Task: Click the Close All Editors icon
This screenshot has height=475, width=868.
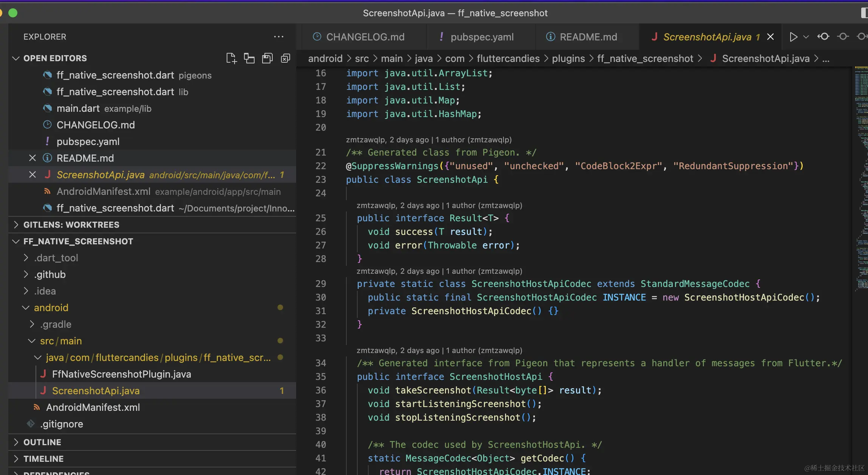Action: coord(286,58)
